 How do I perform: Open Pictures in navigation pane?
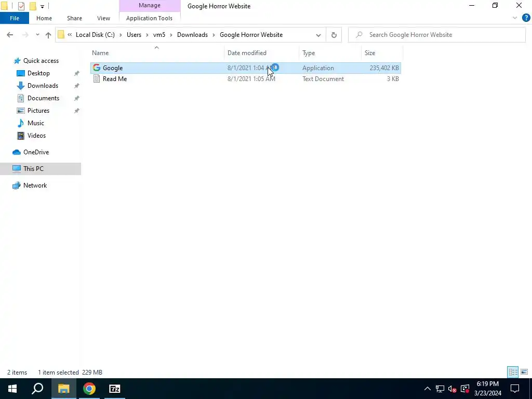[38, 111]
